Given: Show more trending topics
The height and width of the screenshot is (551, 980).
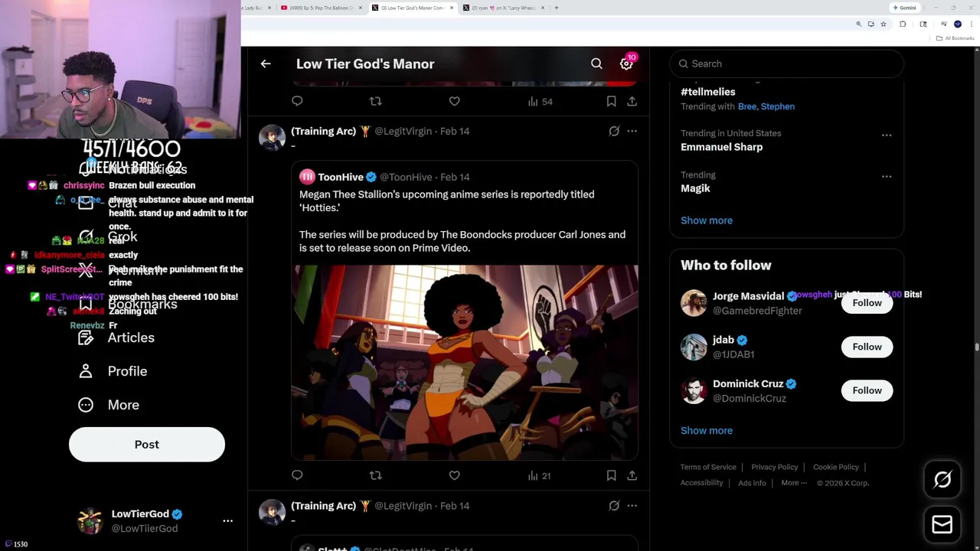Looking at the screenshot, I should [x=707, y=220].
